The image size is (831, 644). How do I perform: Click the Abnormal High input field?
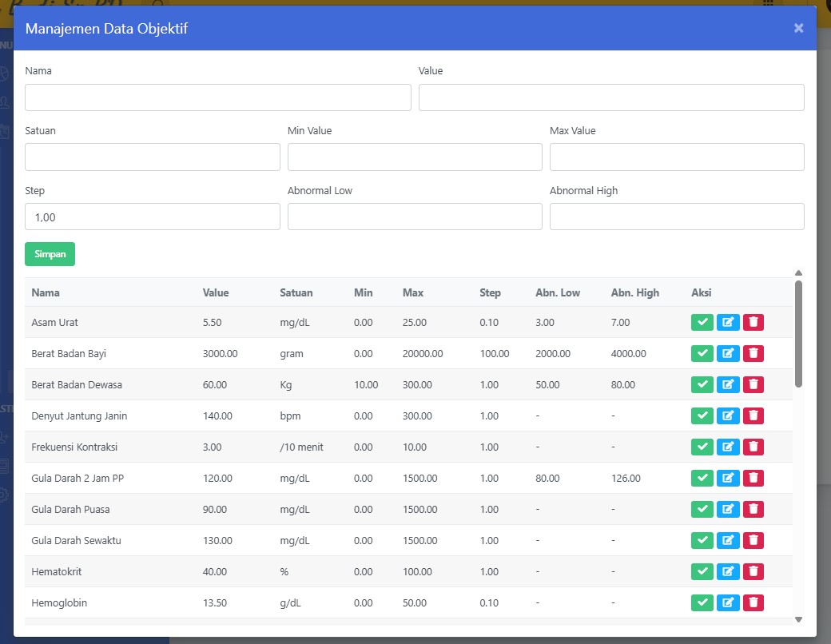coord(676,217)
